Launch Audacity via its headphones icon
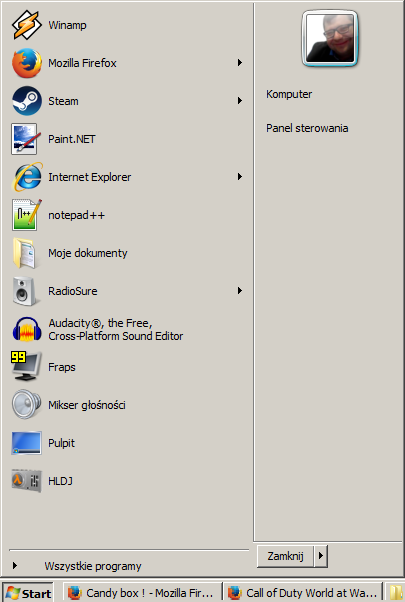 click(x=26, y=329)
